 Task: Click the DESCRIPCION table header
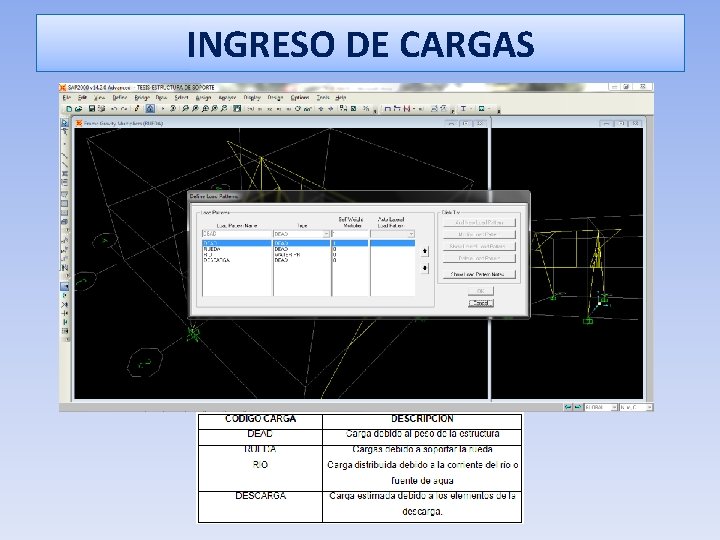(422, 419)
